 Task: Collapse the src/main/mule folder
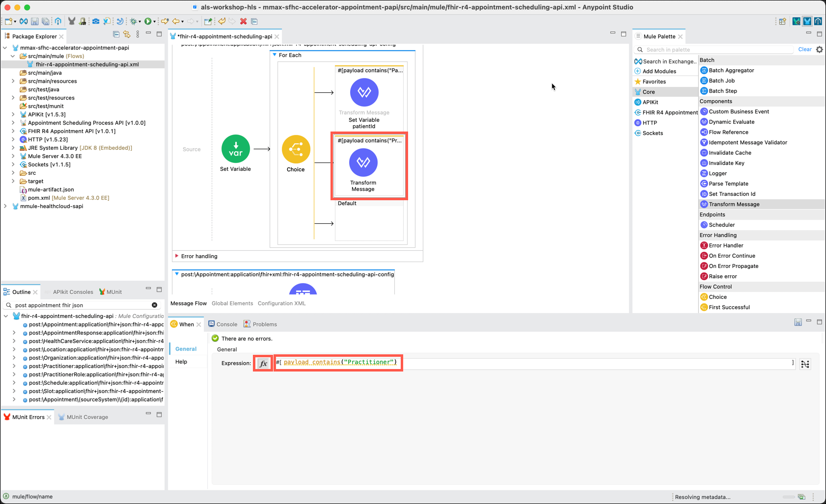[x=13, y=56]
